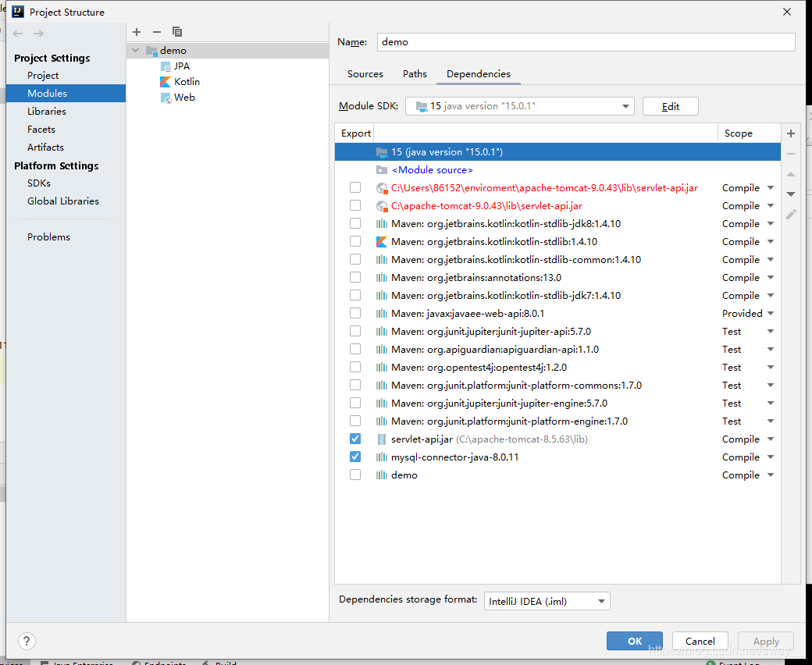Image resolution: width=812 pixels, height=665 pixels.
Task: Open Project in Project Settings
Action: click(x=43, y=76)
